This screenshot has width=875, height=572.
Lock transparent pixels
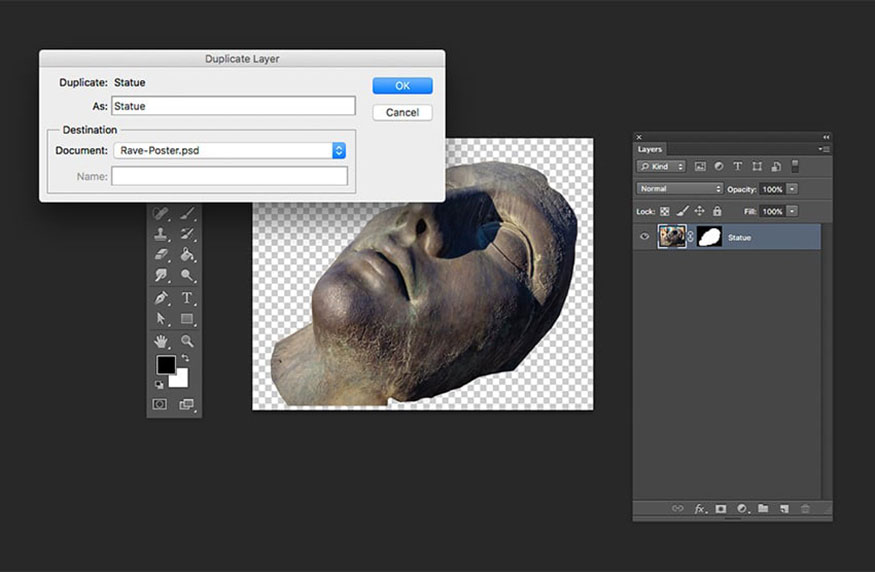665,211
